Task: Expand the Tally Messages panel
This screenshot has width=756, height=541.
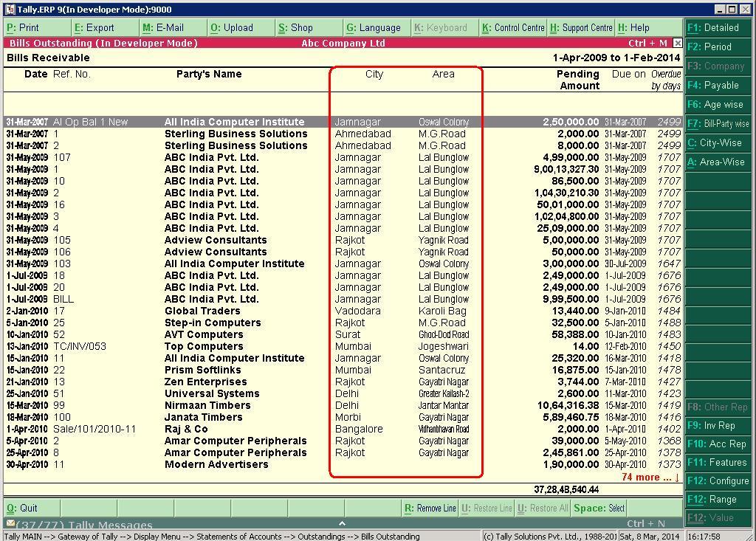Action: click(x=342, y=522)
